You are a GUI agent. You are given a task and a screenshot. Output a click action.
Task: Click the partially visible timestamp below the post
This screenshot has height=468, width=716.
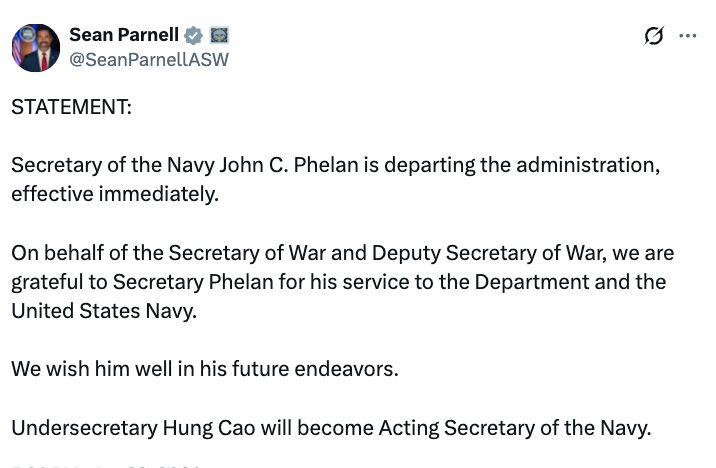click(x=107, y=464)
